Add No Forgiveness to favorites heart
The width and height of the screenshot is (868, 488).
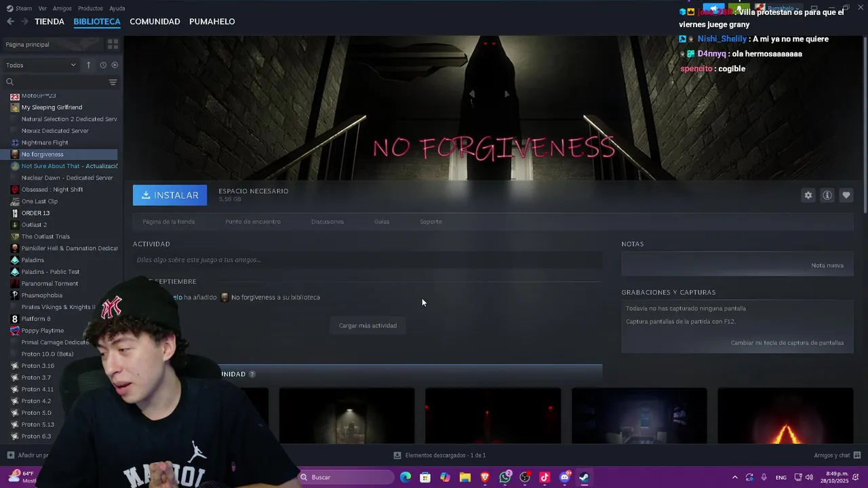pos(846,195)
